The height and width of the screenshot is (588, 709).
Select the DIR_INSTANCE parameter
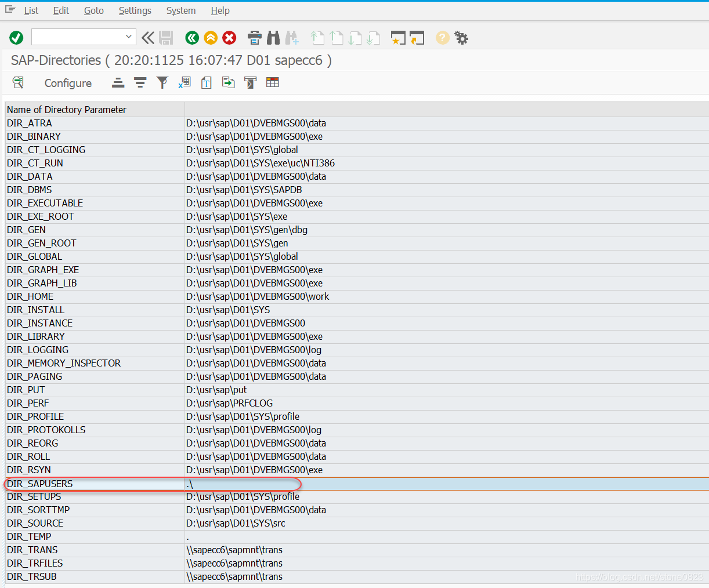click(x=40, y=323)
